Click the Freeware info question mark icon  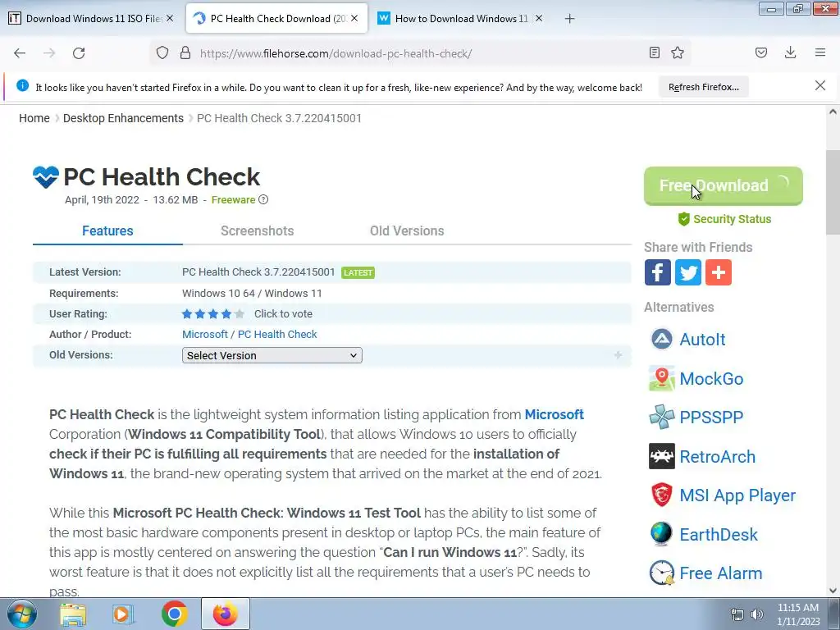coord(263,199)
